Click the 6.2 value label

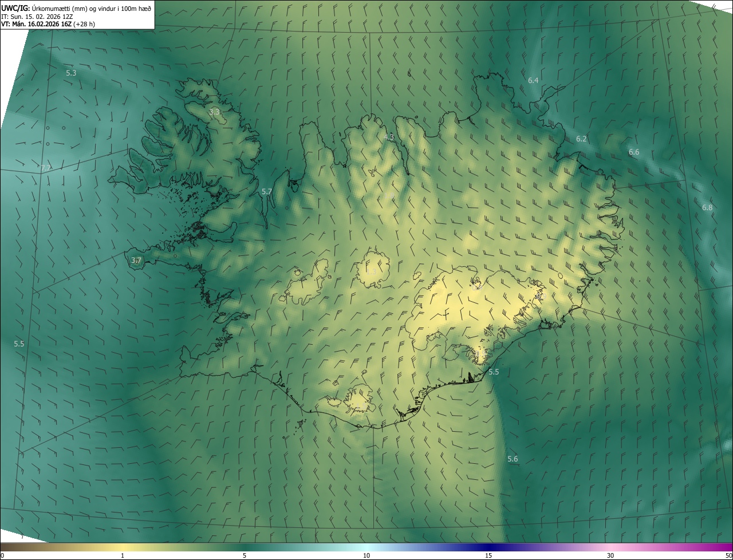click(581, 139)
